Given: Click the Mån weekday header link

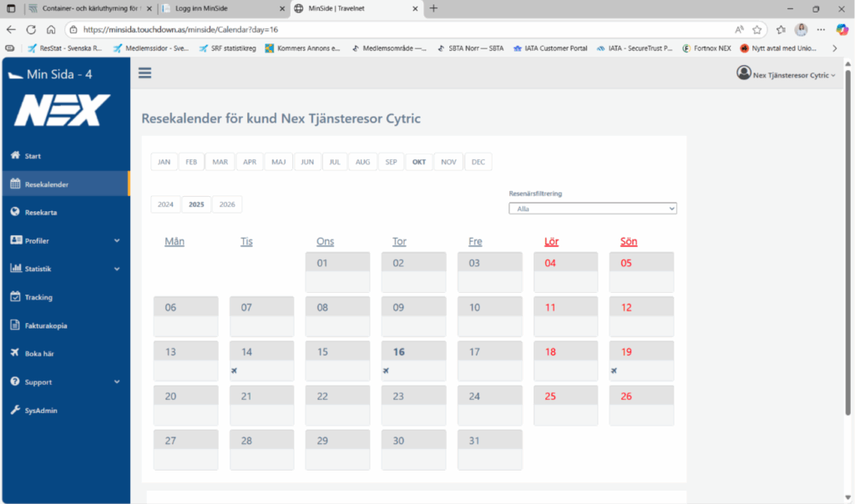Looking at the screenshot, I should 175,242.
